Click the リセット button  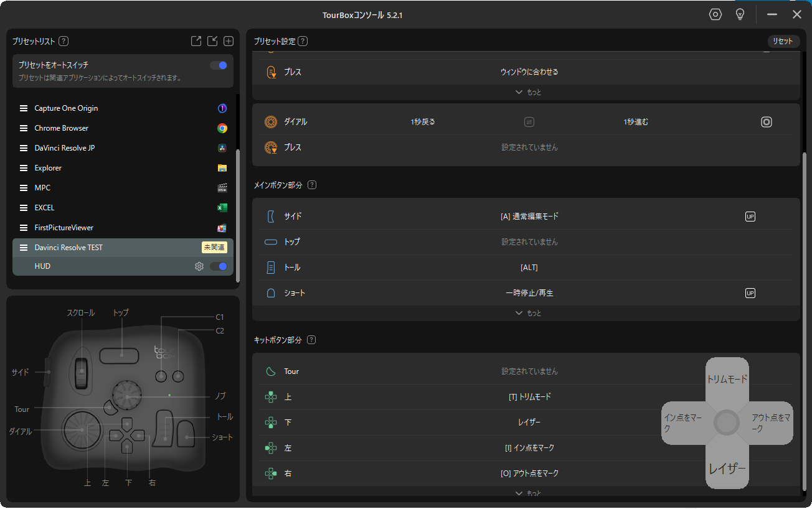point(783,41)
